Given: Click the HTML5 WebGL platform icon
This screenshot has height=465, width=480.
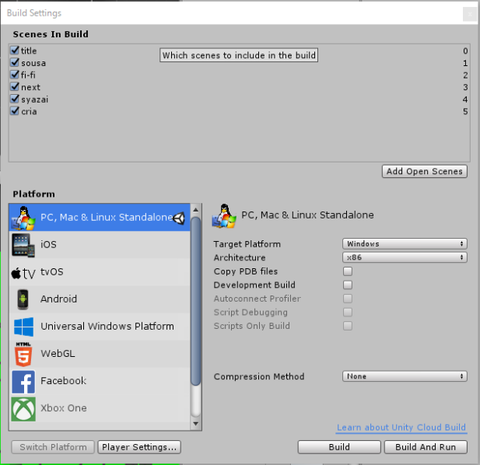Looking at the screenshot, I should pyautogui.click(x=23, y=354).
